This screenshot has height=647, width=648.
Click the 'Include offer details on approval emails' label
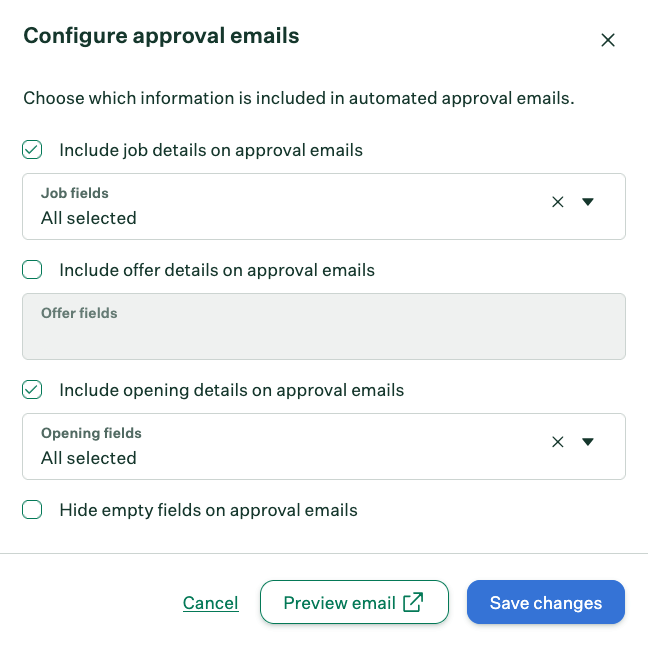tap(217, 270)
